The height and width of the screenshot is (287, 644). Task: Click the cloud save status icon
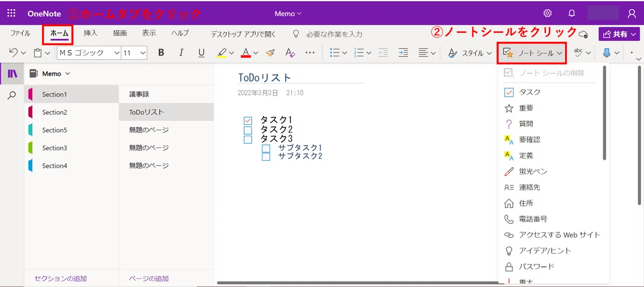pyautogui.click(x=583, y=34)
